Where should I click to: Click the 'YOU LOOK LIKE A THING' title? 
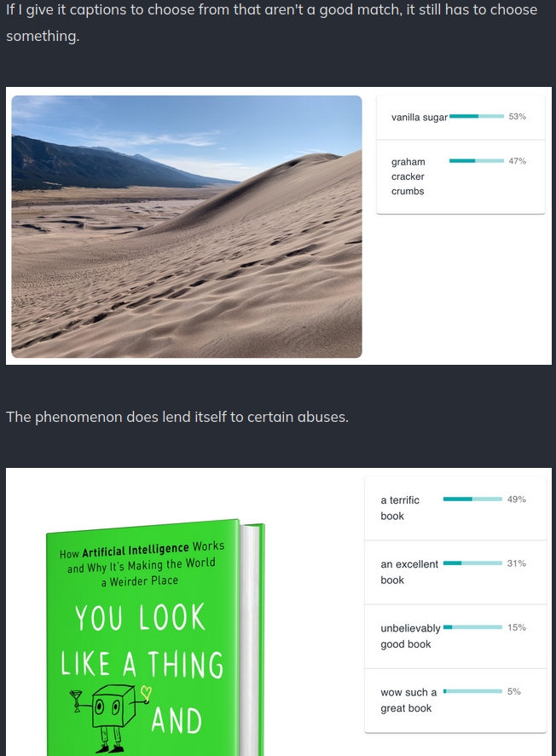coord(142,641)
